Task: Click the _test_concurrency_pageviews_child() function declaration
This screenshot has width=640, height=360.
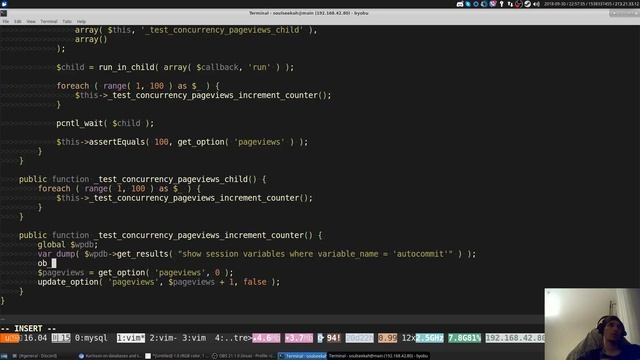Action: click(x=142, y=179)
